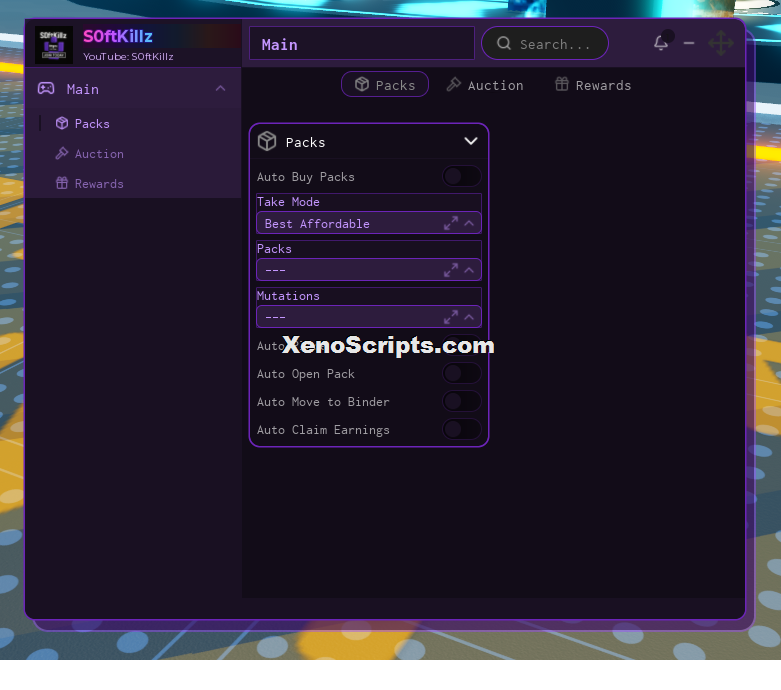This screenshot has height=690, width=781.
Task: Click the gavel icon beside sidebar Auction
Action: click(x=62, y=153)
